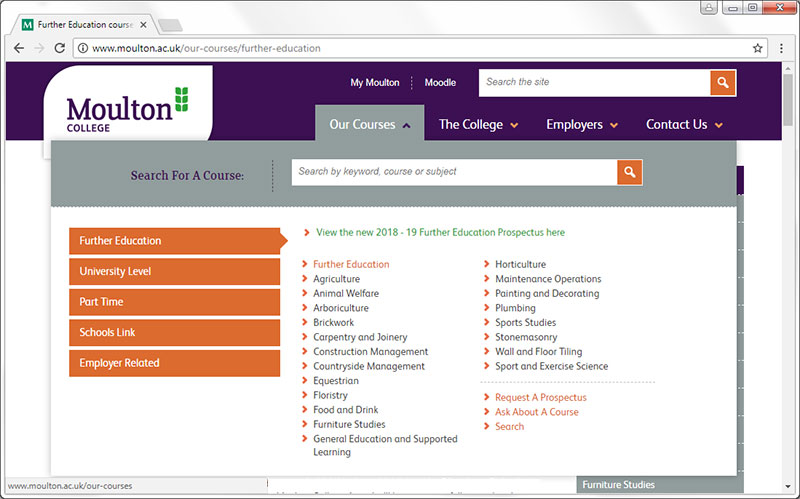Open the Chrome three-dot menu
Image resolution: width=800 pixels, height=499 pixels.
click(781, 48)
